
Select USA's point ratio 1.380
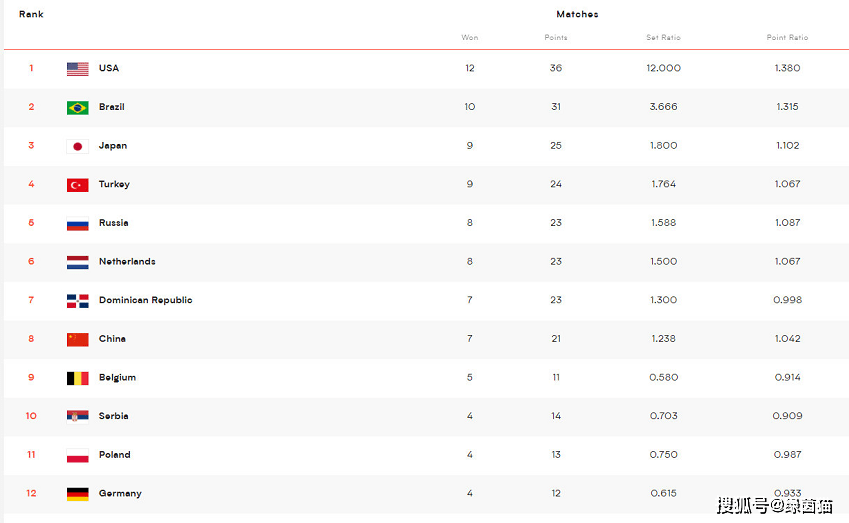787,68
